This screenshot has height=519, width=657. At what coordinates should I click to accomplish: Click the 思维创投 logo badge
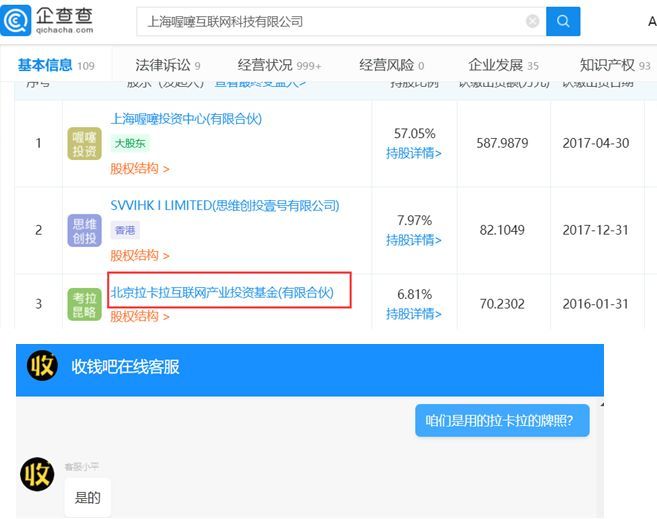point(85,230)
